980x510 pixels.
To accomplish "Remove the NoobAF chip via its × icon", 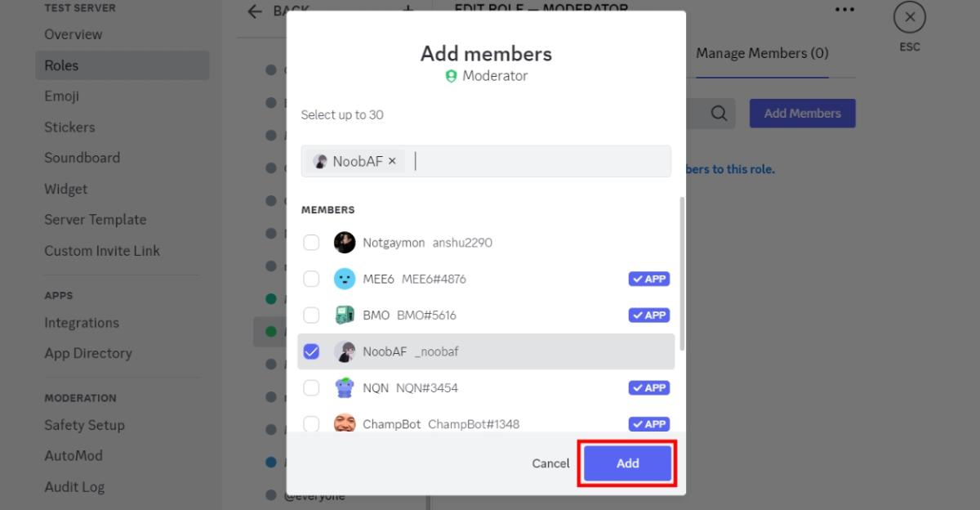I will pyautogui.click(x=392, y=161).
